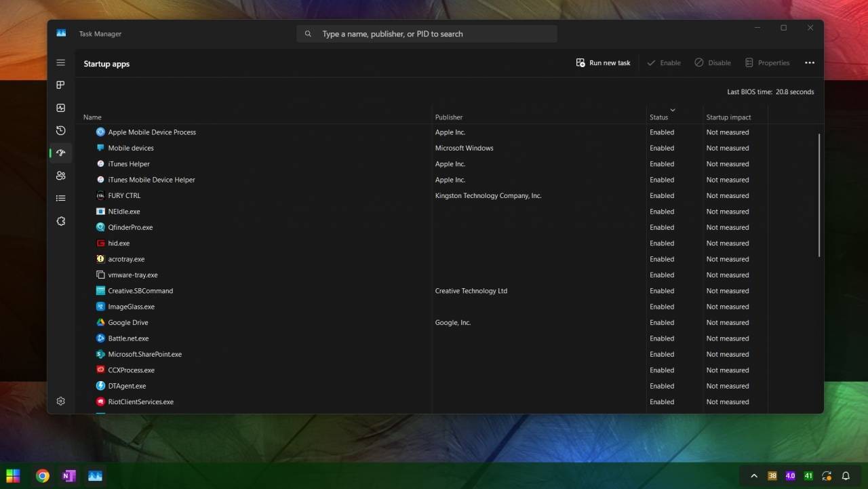Click the vmware-tray.exe icon
Screen dimensions: 868x489
click(100, 275)
